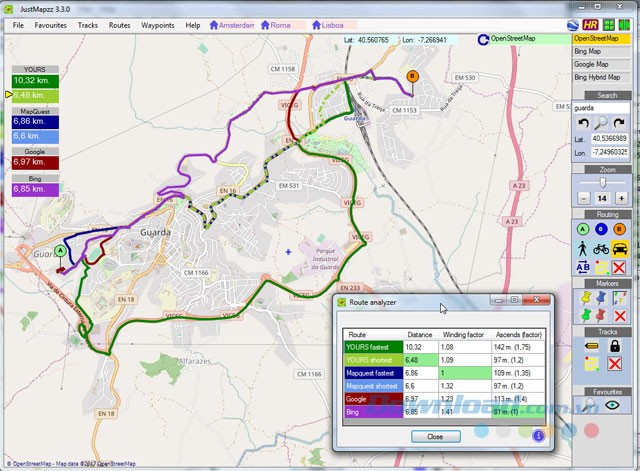Click the undo arrow in Search panel
640x471 pixels.
coord(582,123)
